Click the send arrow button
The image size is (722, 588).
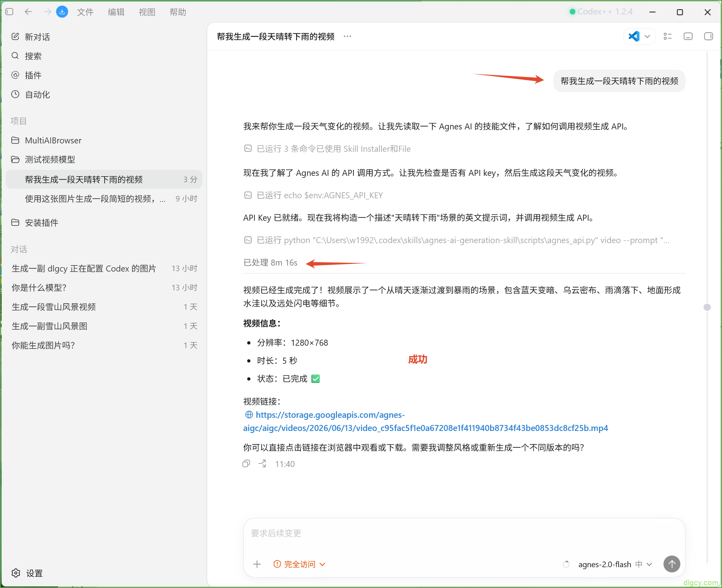[x=672, y=564]
